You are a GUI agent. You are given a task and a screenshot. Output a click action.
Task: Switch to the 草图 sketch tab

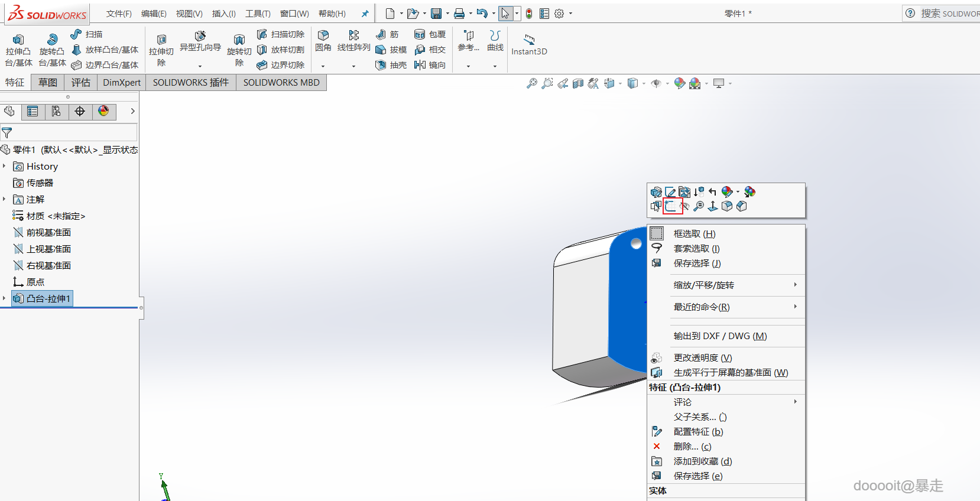(48, 83)
